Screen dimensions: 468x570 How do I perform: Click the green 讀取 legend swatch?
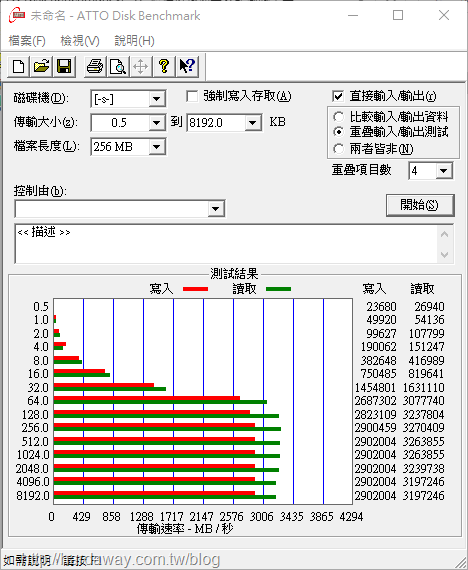coord(279,289)
